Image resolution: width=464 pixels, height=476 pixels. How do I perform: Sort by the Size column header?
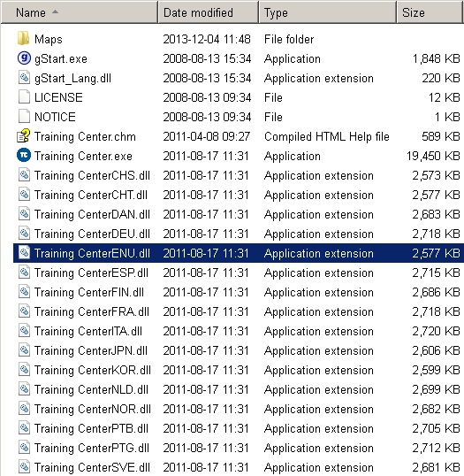[x=430, y=12]
